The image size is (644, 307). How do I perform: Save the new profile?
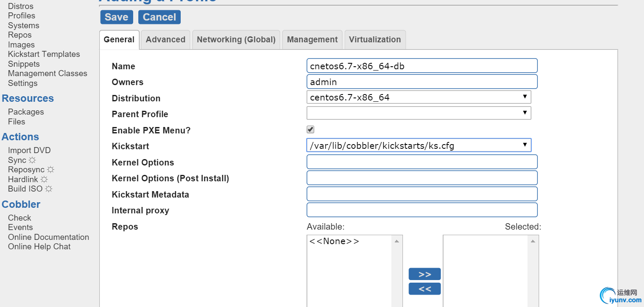[116, 17]
